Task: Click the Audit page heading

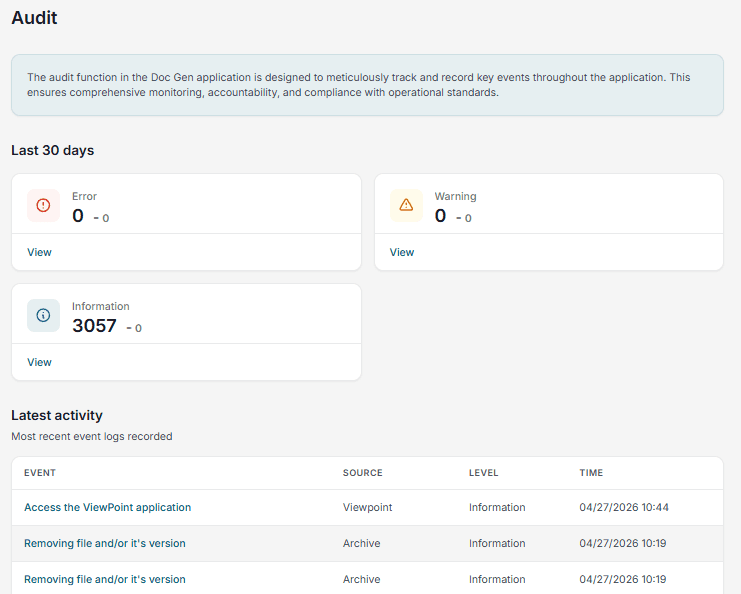Action: pos(34,17)
